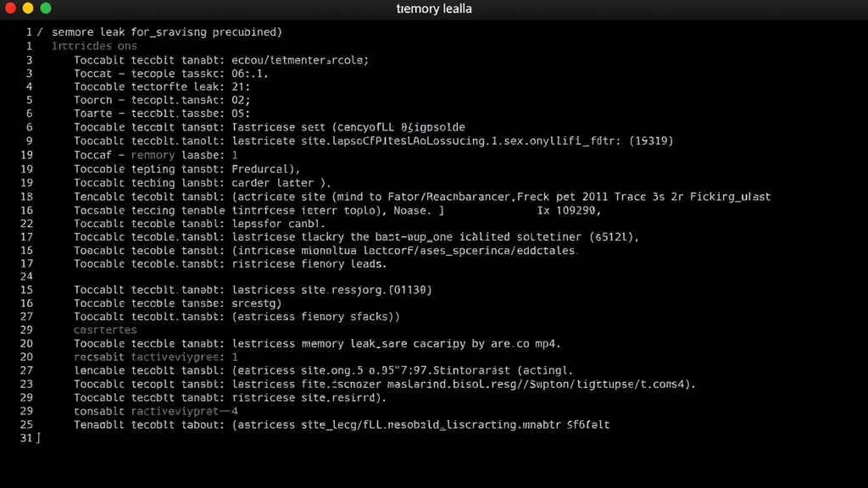This screenshot has width=868, height=488.
Task: Click the line 'Toccat – tecople tasskc'
Action: (x=148, y=74)
